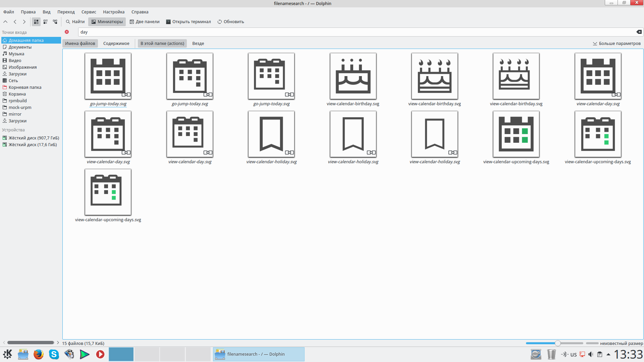Open the Настройка menu
Screen dimensions: 644x362
tap(114, 12)
